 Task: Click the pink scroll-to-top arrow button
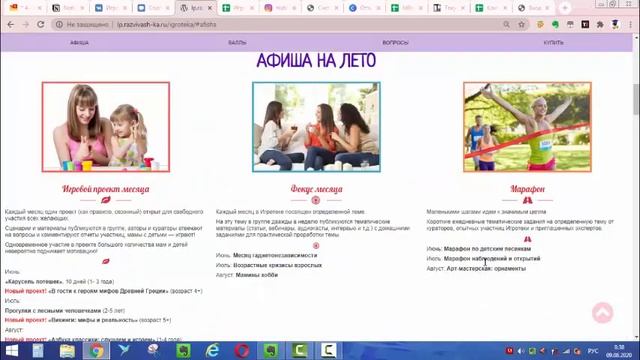602,313
